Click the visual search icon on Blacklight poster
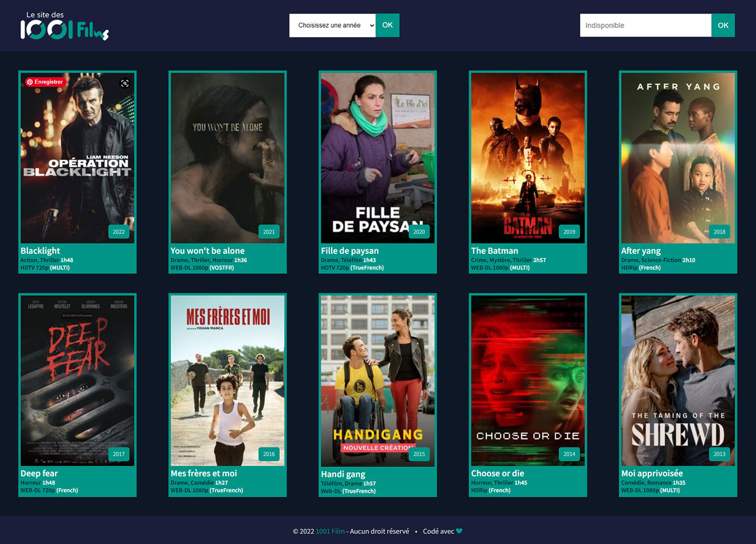756x544 pixels. click(x=125, y=83)
